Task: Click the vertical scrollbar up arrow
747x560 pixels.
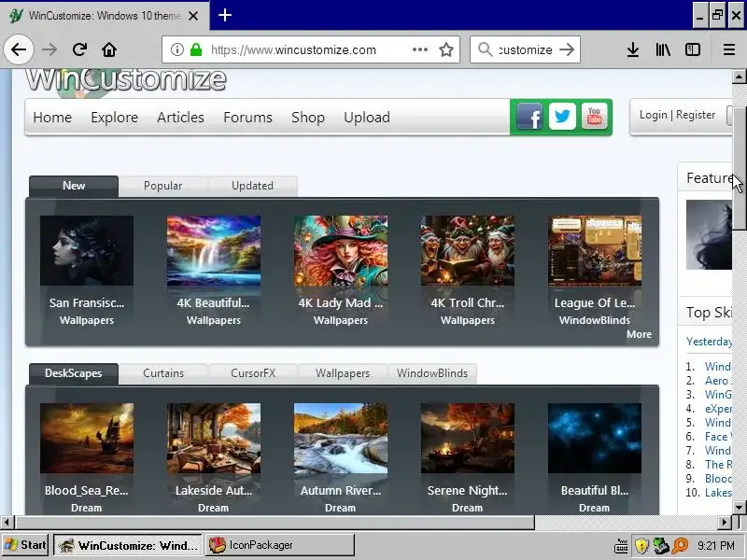Action: pos(739,77)
